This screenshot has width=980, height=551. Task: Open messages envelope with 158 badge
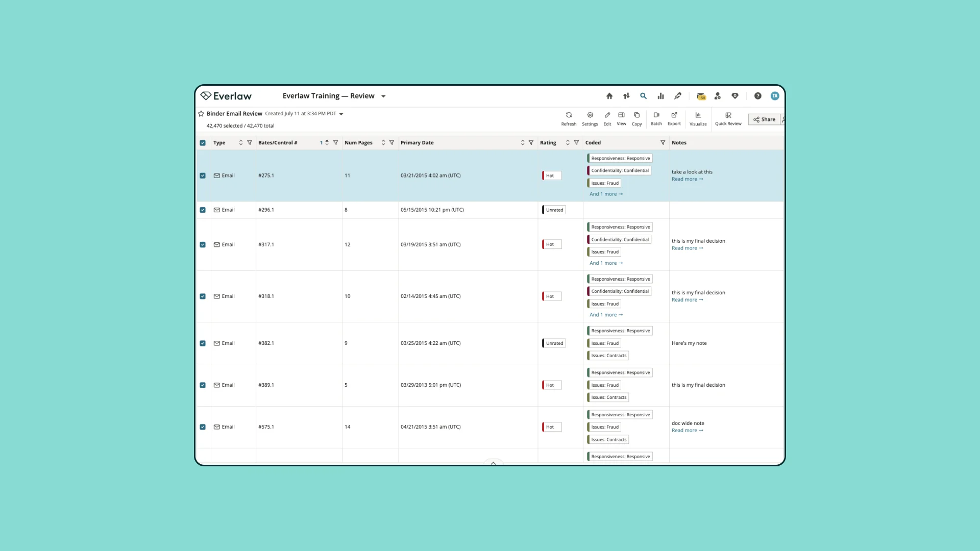pos(701,96)
